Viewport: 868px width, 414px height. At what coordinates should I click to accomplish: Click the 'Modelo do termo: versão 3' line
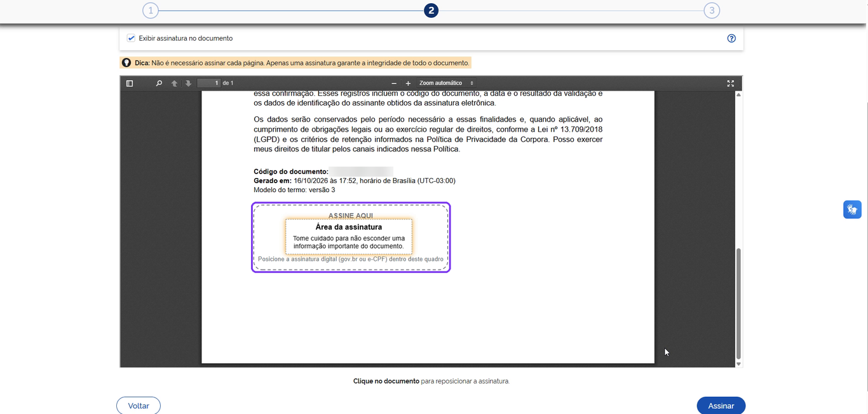point(294,190)
